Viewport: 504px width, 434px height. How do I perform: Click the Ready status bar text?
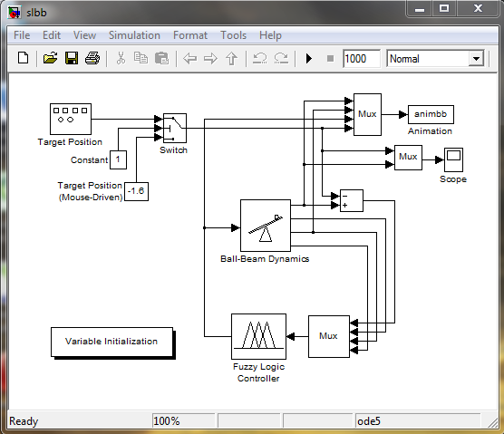(x=24, y=421)
